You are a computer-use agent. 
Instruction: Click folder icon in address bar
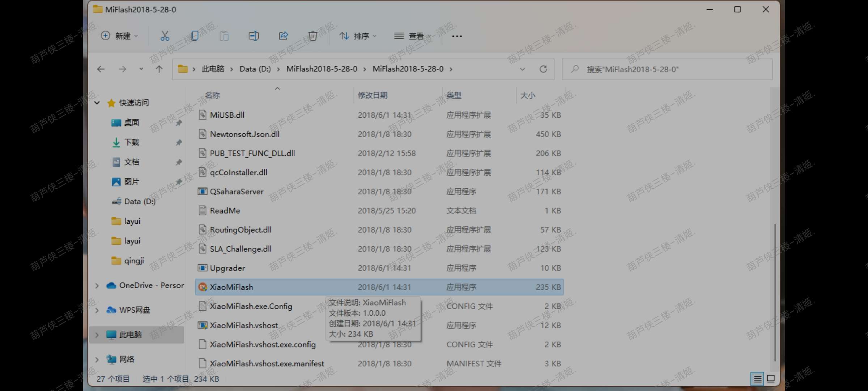point(183,69)
